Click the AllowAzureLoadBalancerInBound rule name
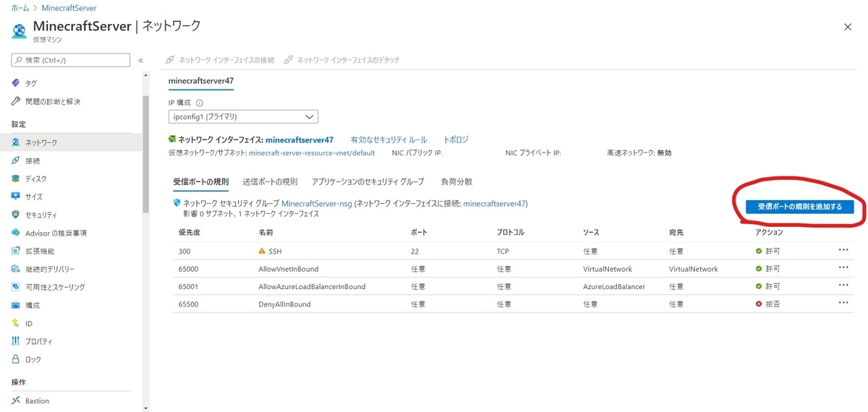Screen dimensions: 868x412 tap(312, 286)
